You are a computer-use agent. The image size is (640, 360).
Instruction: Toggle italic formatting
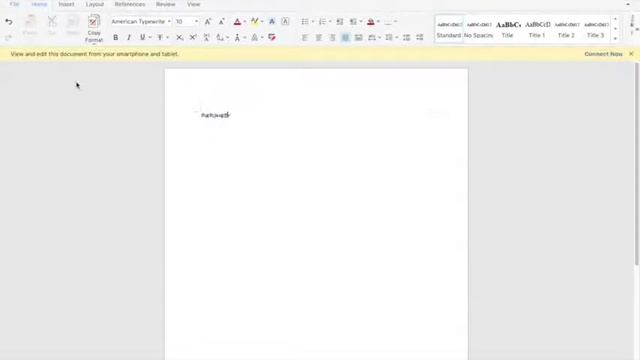pos(129,37)
